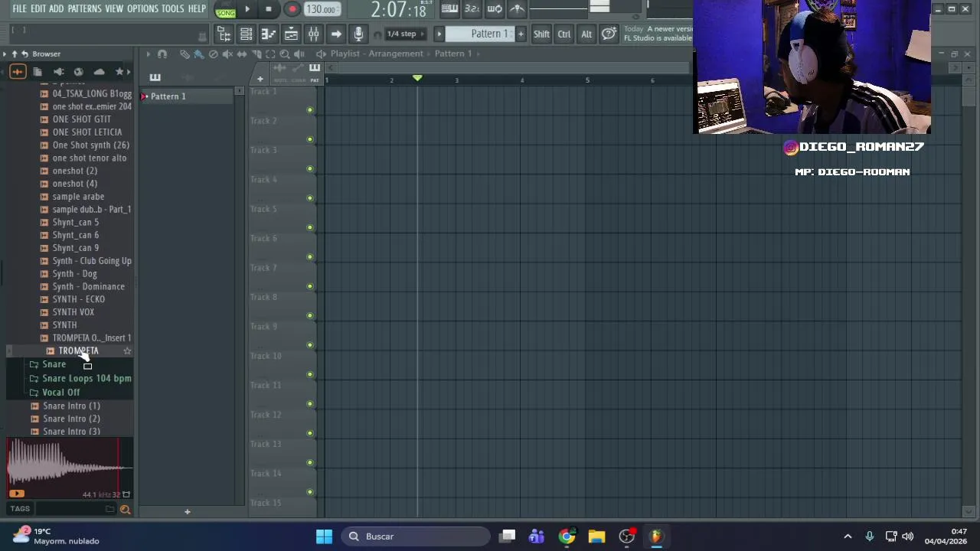The height and width of the screenshot is (551, 980).
Task: Select the playlist Zoom tool
Action: pos(285,54)
